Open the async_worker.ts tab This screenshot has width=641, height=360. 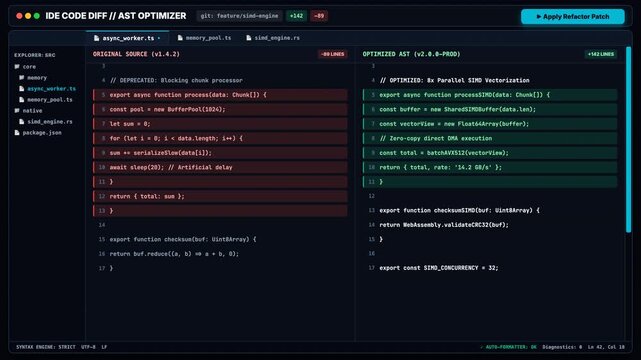(x=128, y=38)
